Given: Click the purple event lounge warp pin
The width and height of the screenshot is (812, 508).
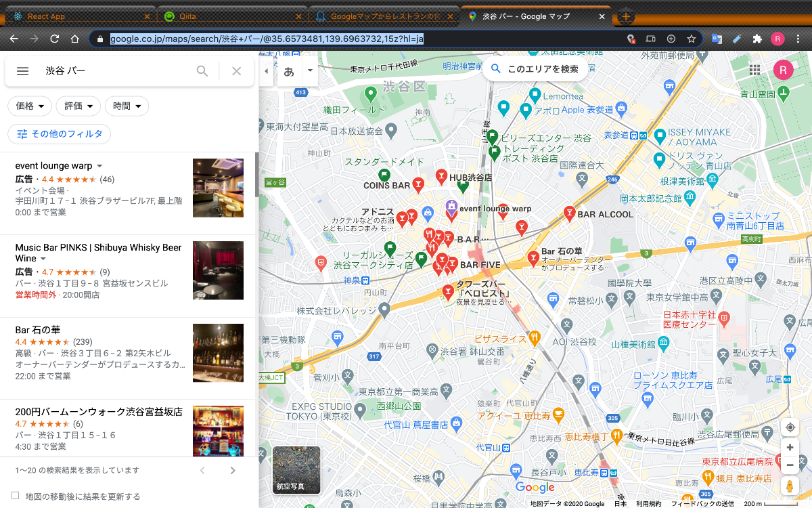Looking at the screenshot, I should point(451,208).
